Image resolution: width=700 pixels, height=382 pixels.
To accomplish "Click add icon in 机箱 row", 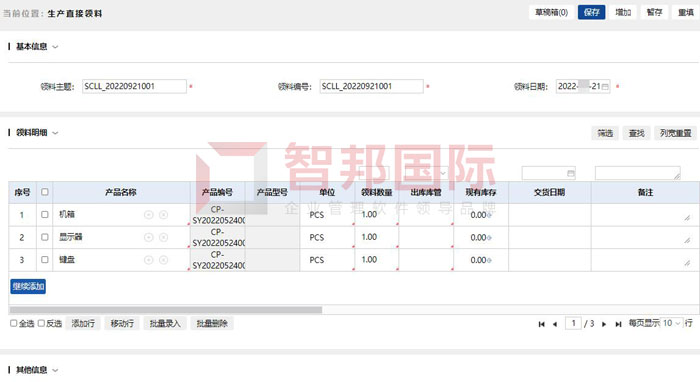I will 149,215.
